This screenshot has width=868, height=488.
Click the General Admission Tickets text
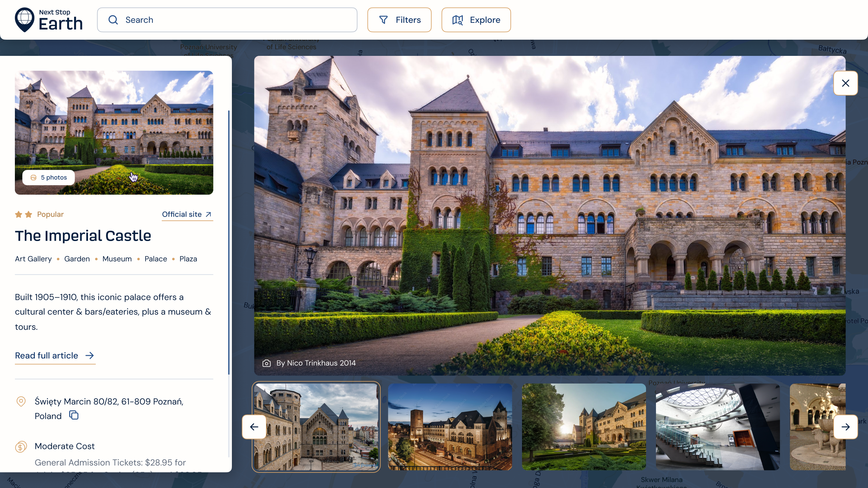click(110, 463)
